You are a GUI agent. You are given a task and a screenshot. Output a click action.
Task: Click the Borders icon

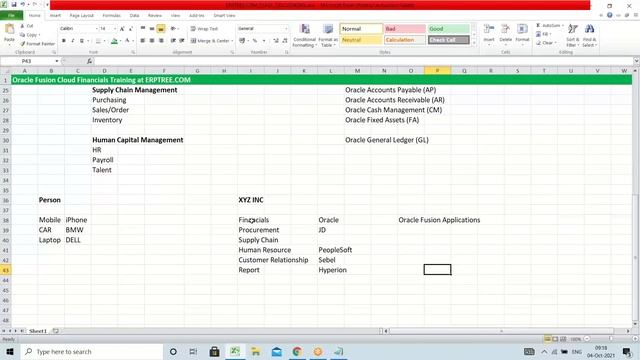point(98,41)
